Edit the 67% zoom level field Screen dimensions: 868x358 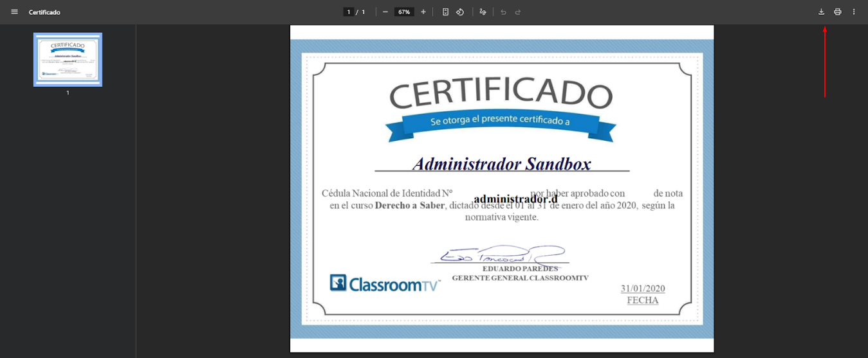coord(404,12)
